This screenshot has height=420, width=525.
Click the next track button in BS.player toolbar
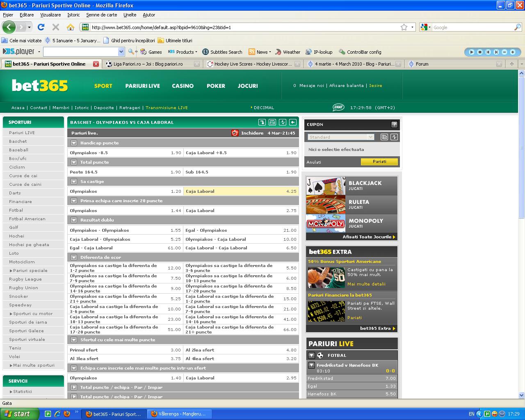(496, 52)
